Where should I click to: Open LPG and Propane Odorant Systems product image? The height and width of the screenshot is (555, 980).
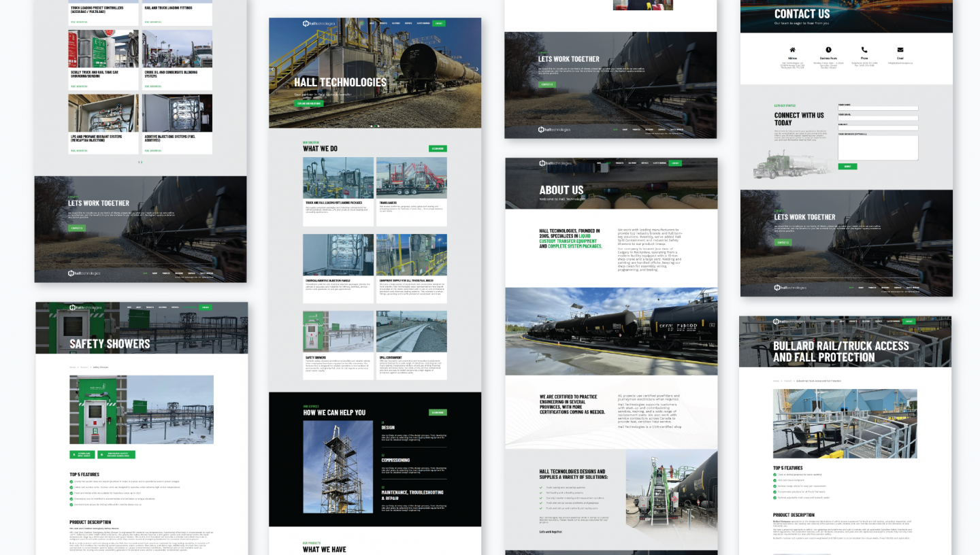point(103,113)
